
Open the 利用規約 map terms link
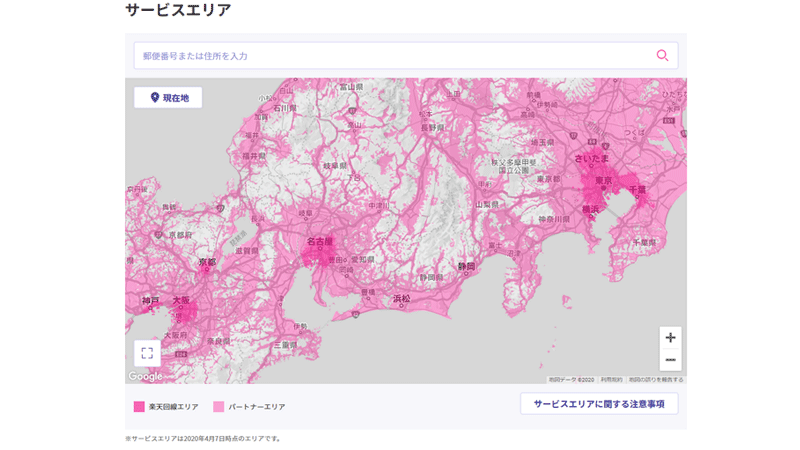[611, 380]
